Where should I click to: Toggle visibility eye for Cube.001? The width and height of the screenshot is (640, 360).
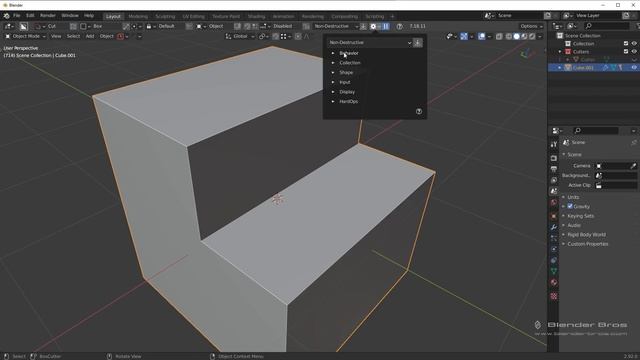coord(634,68)
